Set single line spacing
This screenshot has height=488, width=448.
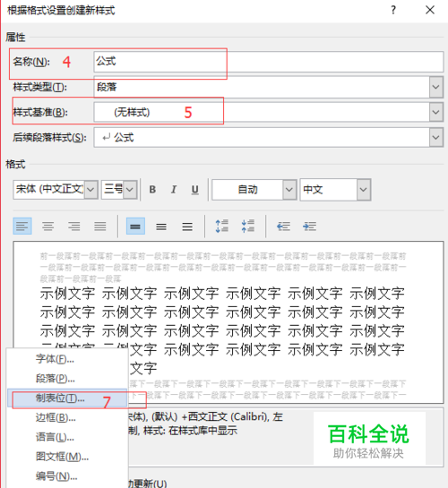tap(135, 226)
